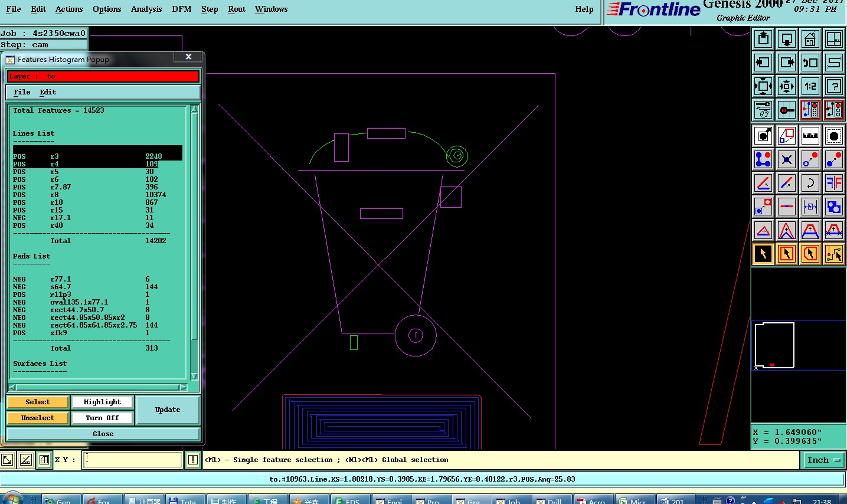The height and width of the screenshot is (504, 847).
Task: Click the Highlight button
Action: tap(102, 402)
